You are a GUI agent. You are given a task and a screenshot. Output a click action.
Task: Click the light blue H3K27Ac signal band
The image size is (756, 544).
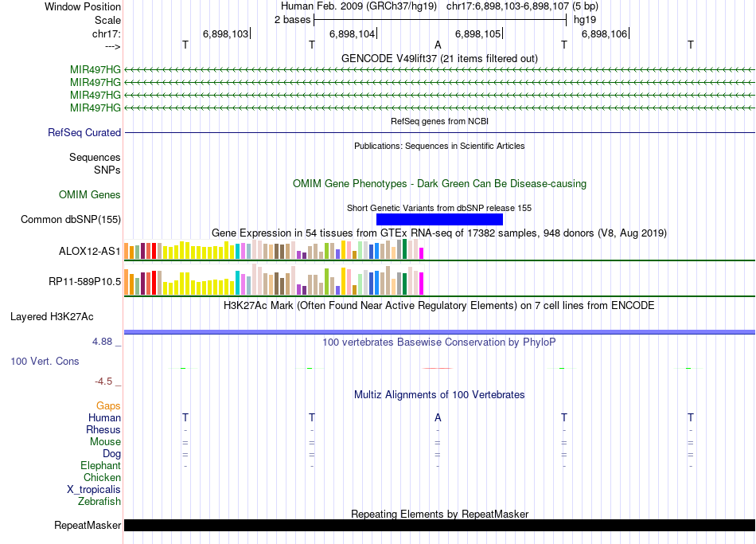pos(439,332)
